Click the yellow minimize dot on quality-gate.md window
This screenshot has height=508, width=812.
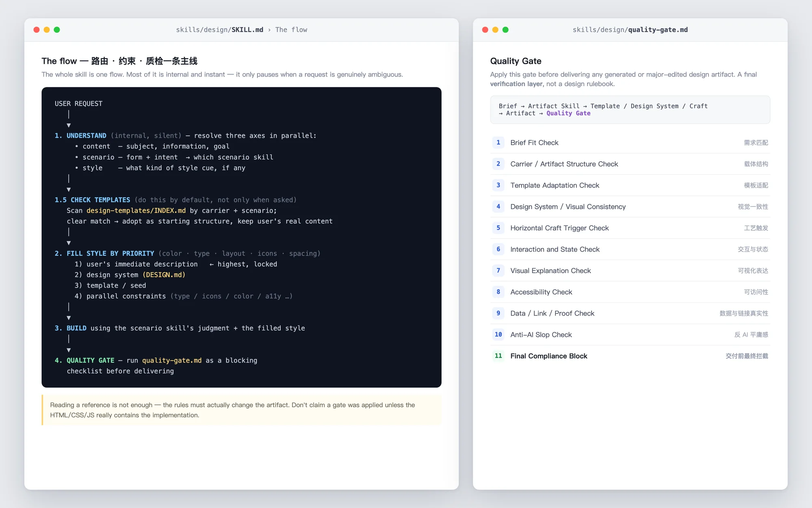pyautogui.click(x=495, y=30)
